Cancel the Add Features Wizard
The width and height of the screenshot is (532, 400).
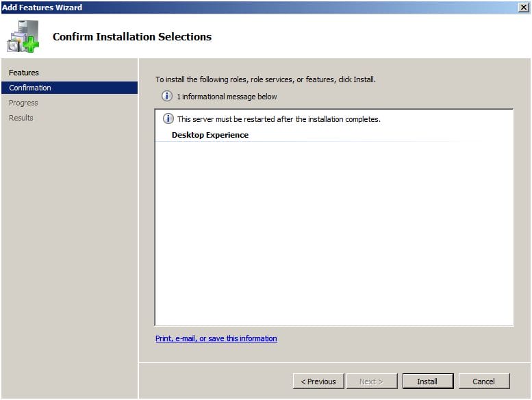[x=484, y=382]
